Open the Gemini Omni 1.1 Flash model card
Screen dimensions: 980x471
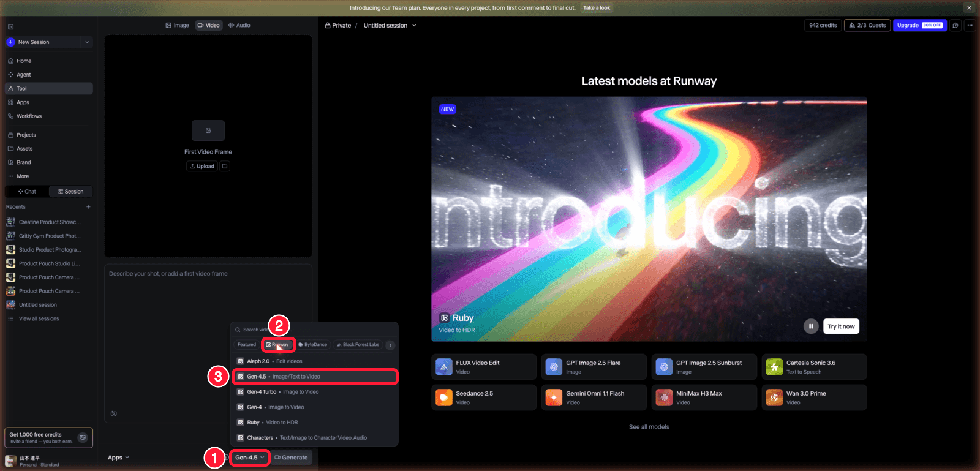point(594,398)
